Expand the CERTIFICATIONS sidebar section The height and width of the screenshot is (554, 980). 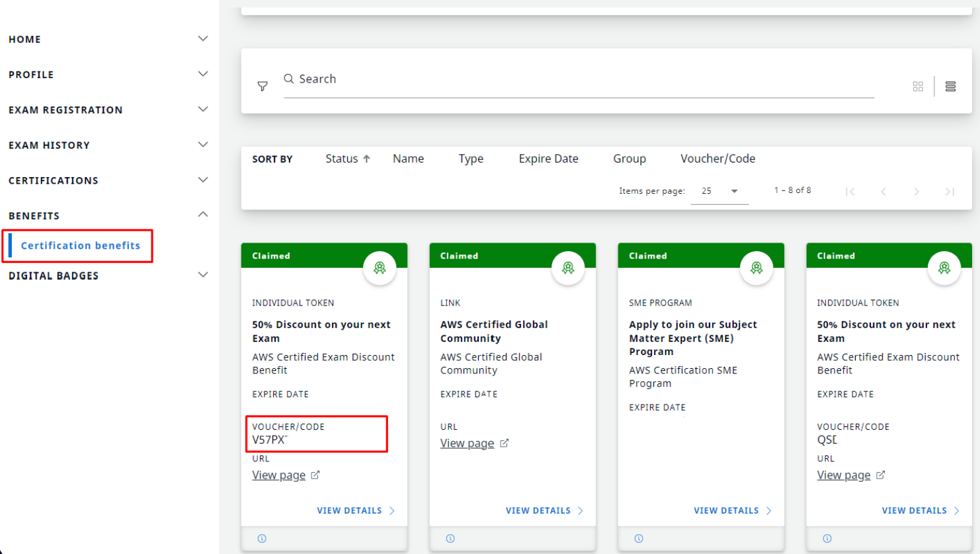tap(203, 180)
